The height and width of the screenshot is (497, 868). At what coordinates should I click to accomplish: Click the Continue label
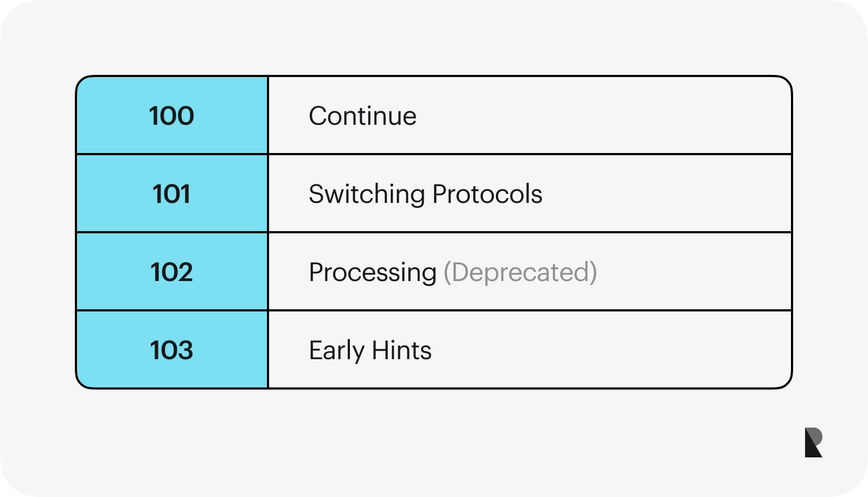click(x=362, y=116)
